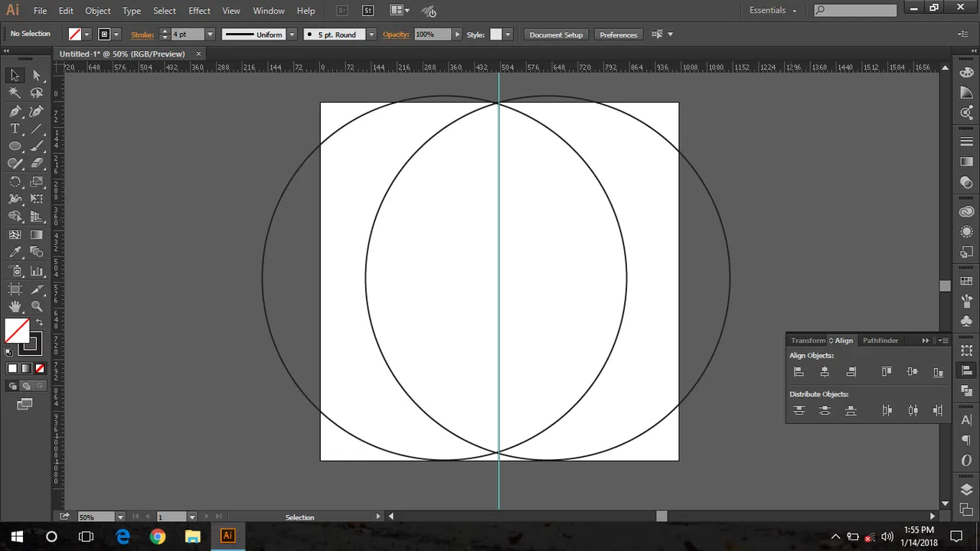The image size is (980, 551).
Task: Open the 5 pt. Round brush dropdown
Action: [371, 34]
